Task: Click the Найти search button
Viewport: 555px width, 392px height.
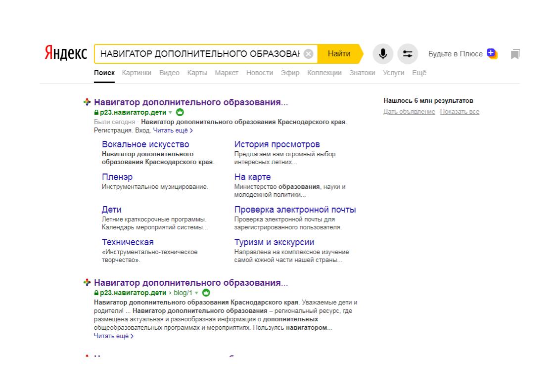Action: pyautogui.click(x=339, y=54)
